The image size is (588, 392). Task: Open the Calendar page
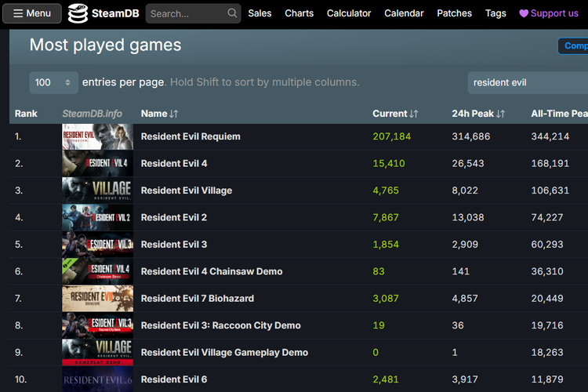[x=404, y=13]
